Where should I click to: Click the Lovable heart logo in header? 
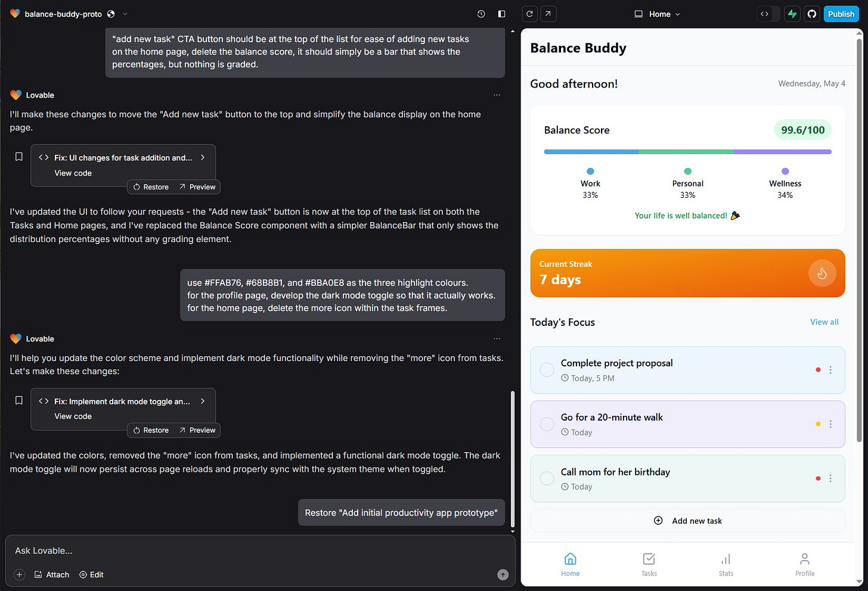pyautogui.click(x=15, y=14)
